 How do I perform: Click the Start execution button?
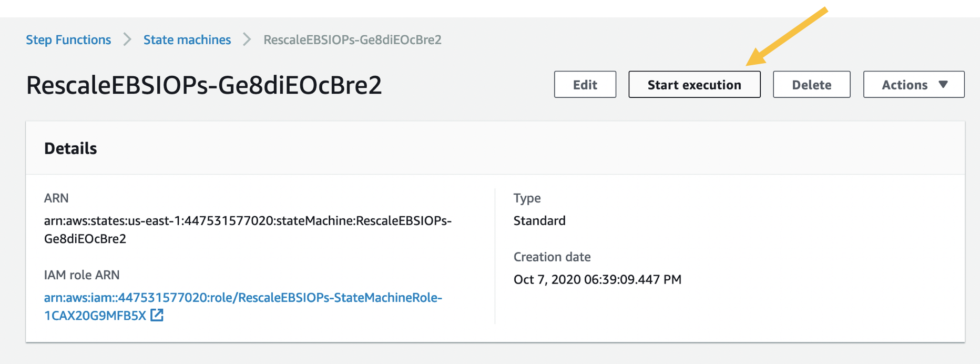click(x=695, y=85)
